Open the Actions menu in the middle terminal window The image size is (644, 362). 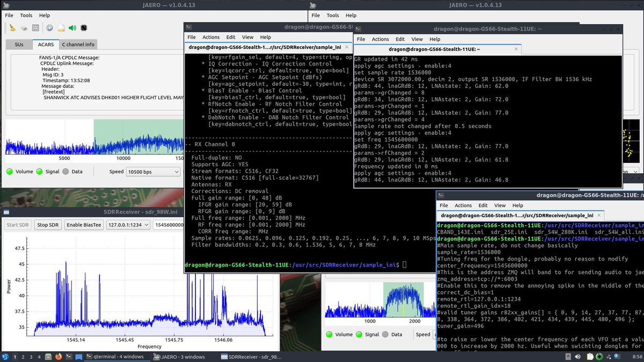pos(211,37)
